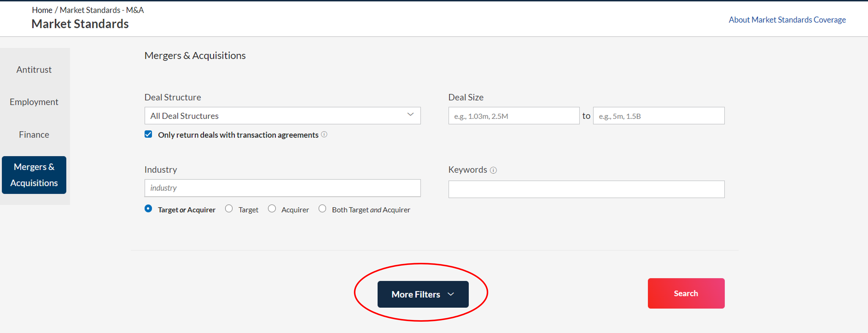The width and height of the screenshot is (868, 333).
Task: Open the Employment tab
Action: (34, 102)
